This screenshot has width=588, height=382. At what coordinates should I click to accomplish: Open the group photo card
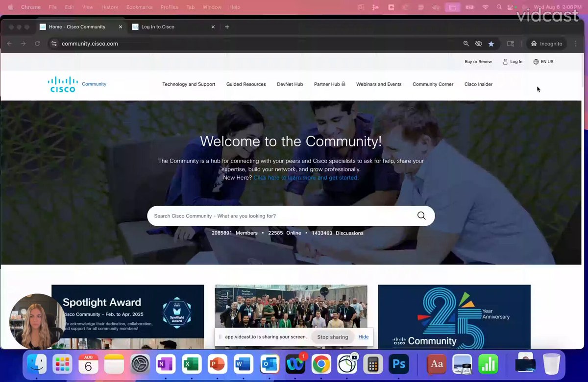pos(291,317)
